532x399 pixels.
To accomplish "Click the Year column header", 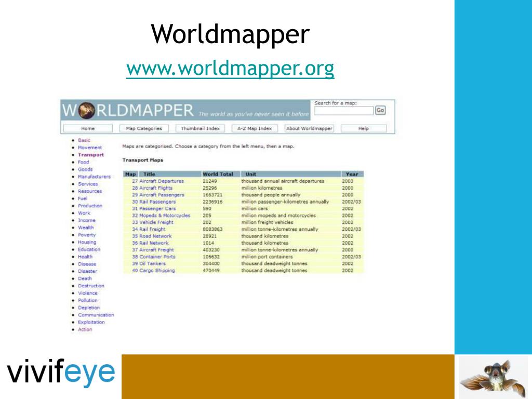I will pos(352,174).
